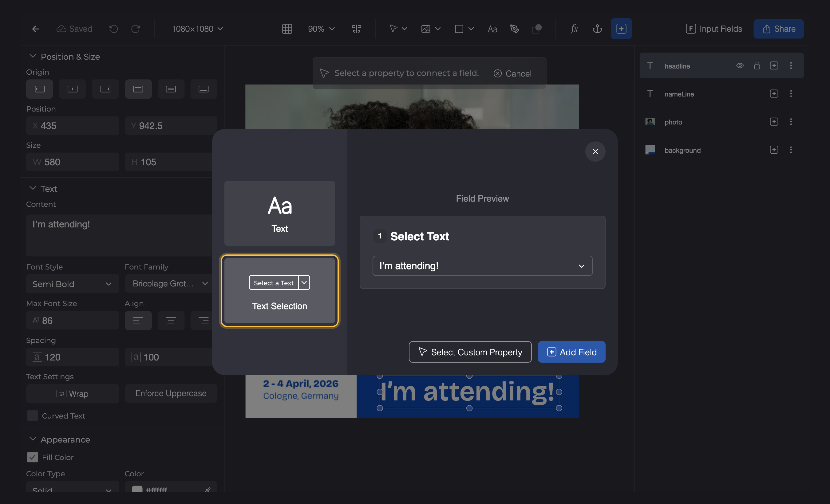Click the anchor icon
Image resolution: width=830 pixels, height=504 pixels.
coord(597,29)
